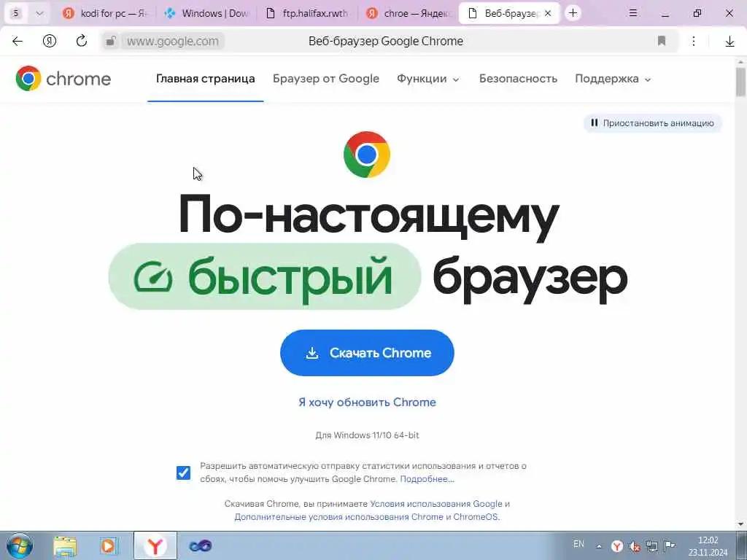Screen dimensions: 747x560
Task: Click the Скачать Chrome download button
Action: tap(367, 353)
